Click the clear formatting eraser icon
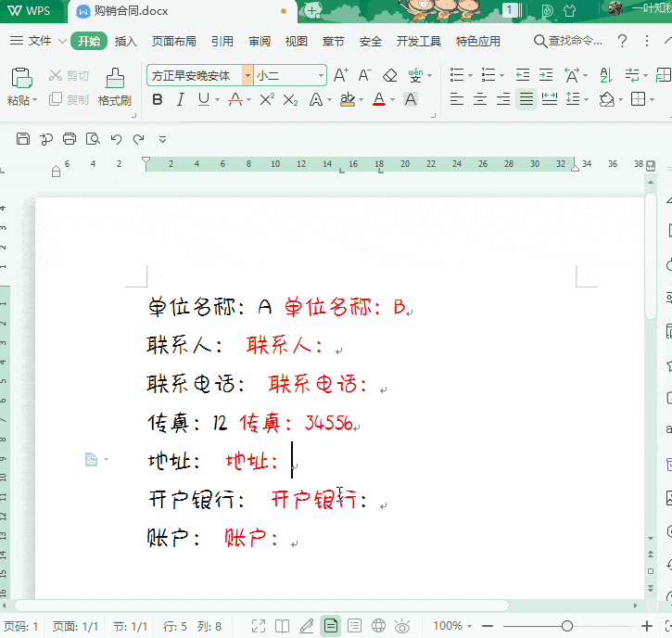The width and height of the screenshot is (672, 638). [390, 75]
